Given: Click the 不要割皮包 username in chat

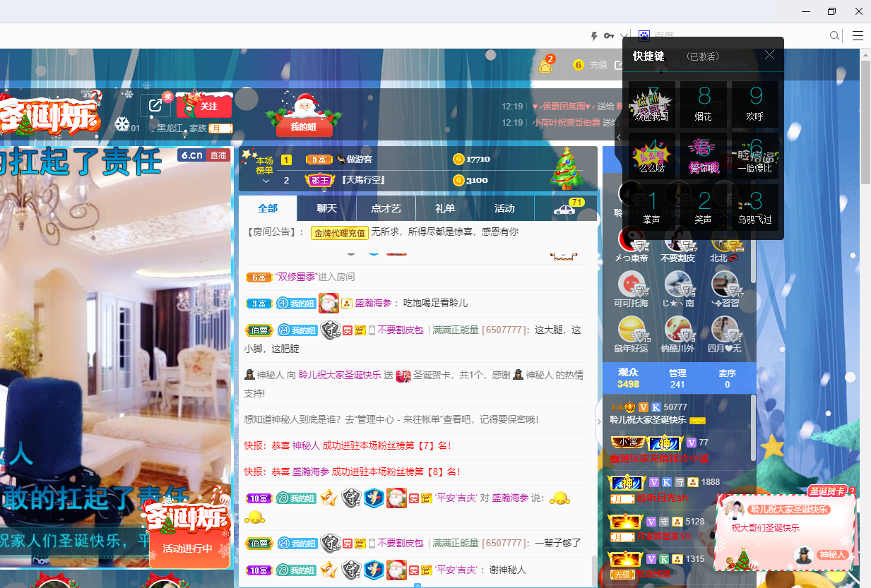Looking at the screenshot, I should coord(400,330).
